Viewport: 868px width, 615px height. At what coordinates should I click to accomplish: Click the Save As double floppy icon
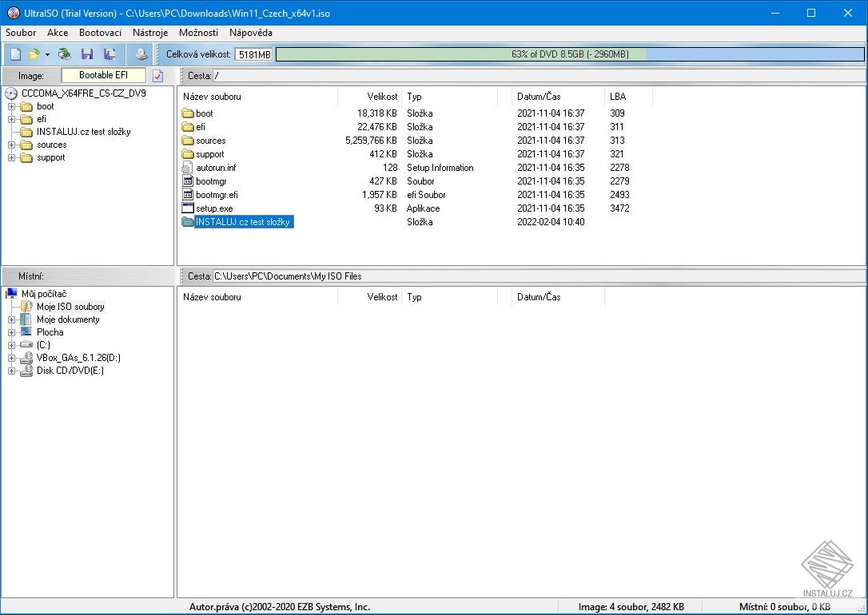click(x=109, y=54)
